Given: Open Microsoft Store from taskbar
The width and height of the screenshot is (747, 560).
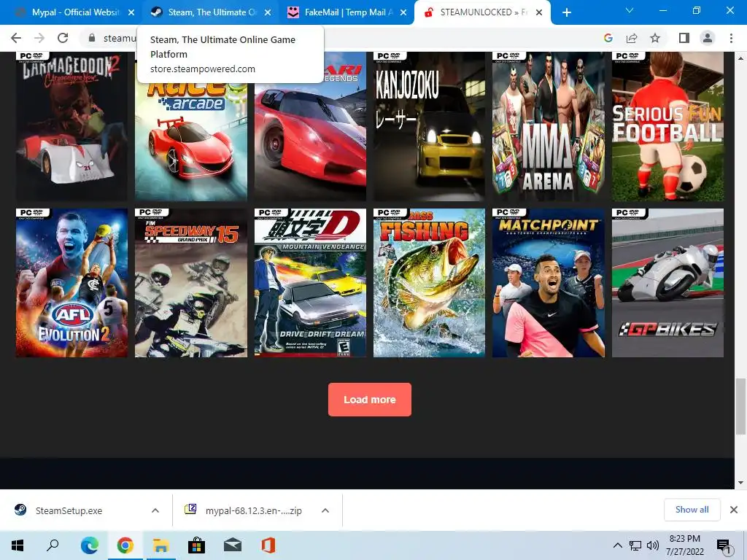Looking at the screenshot, I should point(196,545).
